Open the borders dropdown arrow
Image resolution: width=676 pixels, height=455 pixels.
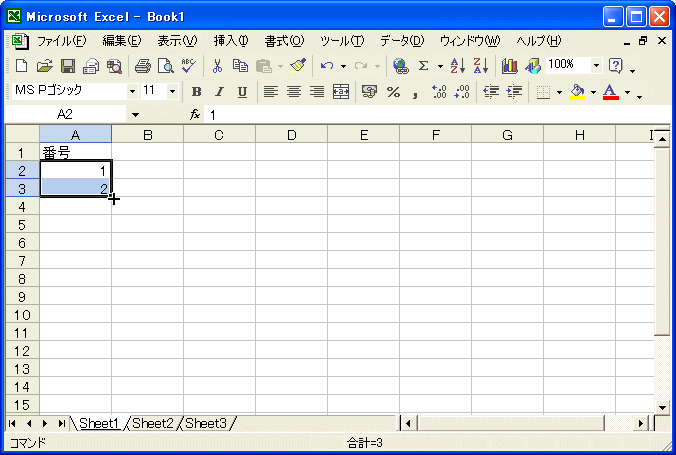click(559, 92)
